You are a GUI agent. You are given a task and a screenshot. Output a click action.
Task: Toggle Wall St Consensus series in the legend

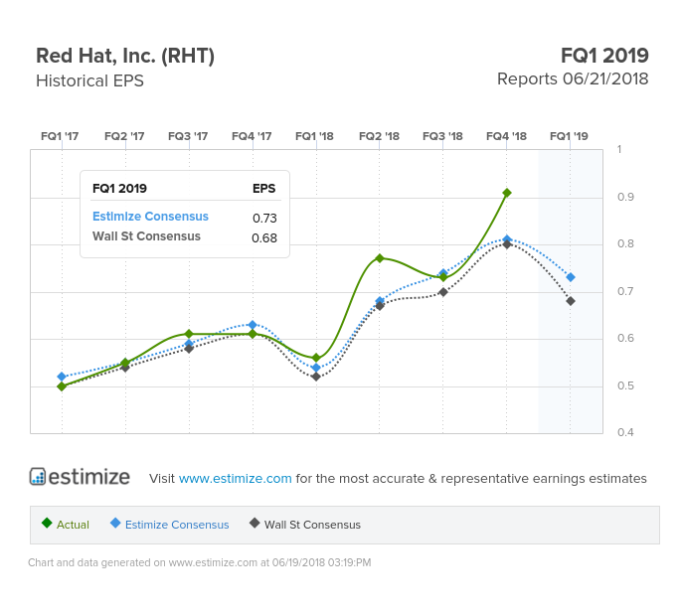point(305,525)
